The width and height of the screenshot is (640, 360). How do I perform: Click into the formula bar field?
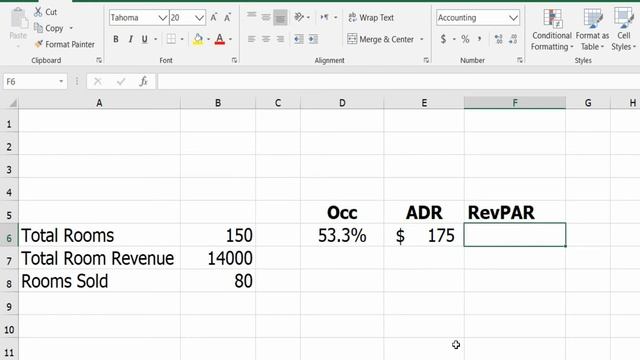pyautogui.click(x=398, y=82)
